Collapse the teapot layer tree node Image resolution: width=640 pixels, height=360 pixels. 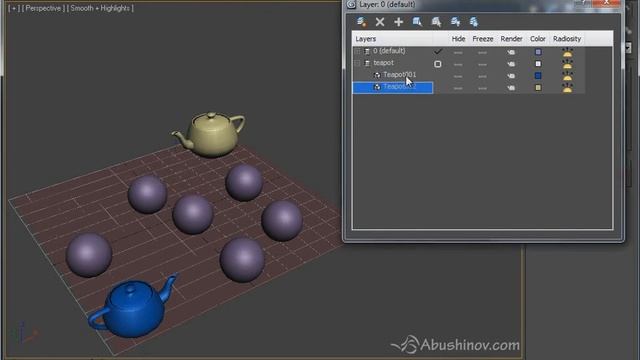click(x=358, y=63)
